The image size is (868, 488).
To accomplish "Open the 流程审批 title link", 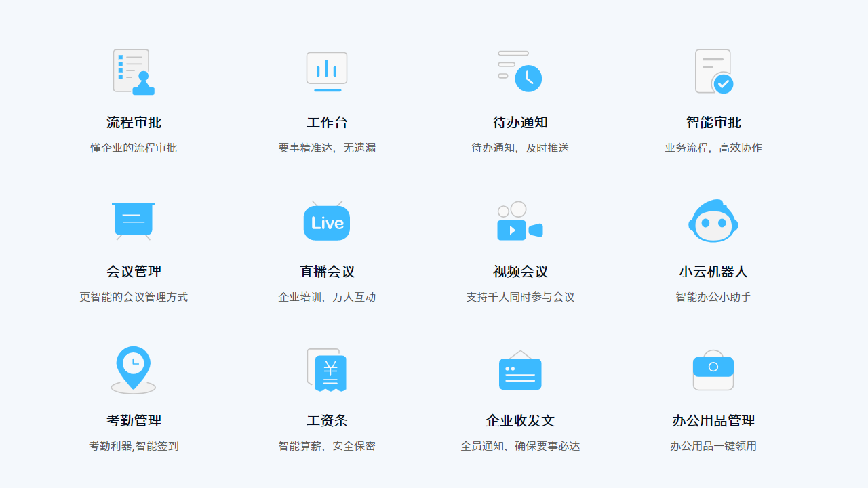I will 134,123.
